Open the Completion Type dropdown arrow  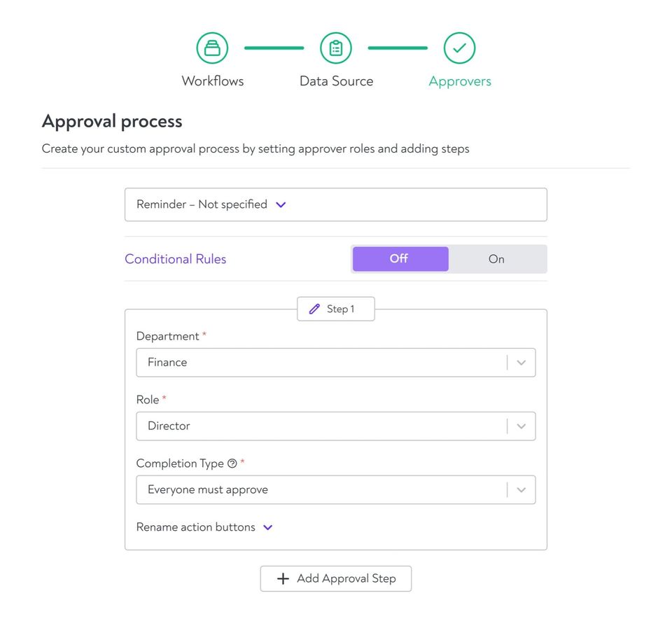(x=521, y=489)
